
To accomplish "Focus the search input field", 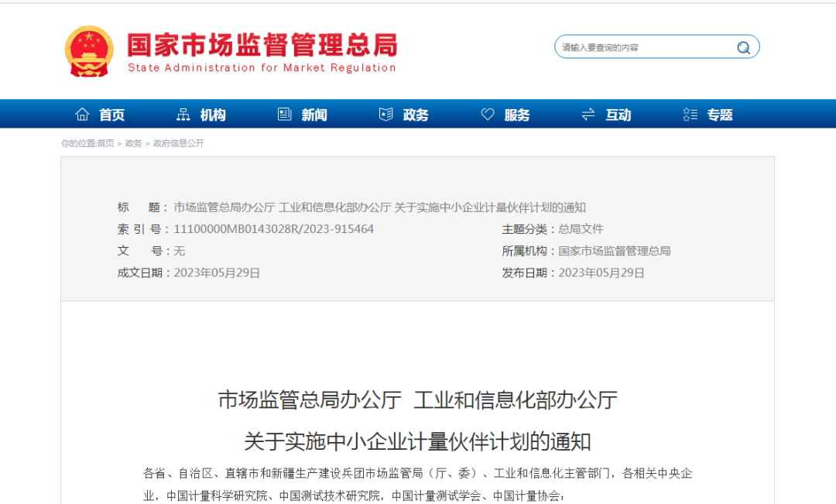I will 642,47.
